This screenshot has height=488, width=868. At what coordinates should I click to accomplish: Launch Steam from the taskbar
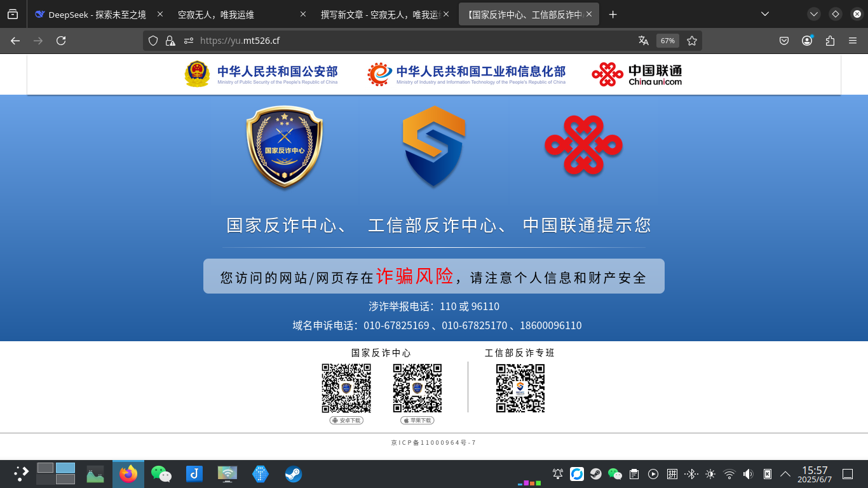(x=293, y=474)
